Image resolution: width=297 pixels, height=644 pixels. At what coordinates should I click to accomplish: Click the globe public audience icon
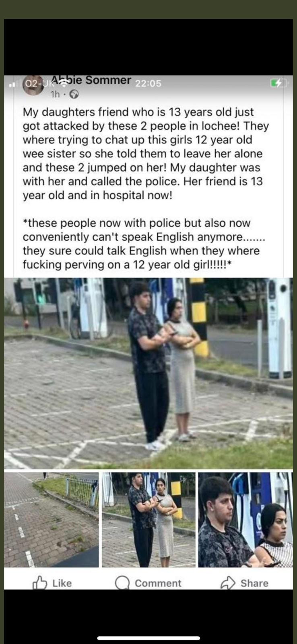pyautogui.click(x=74, y=95)
